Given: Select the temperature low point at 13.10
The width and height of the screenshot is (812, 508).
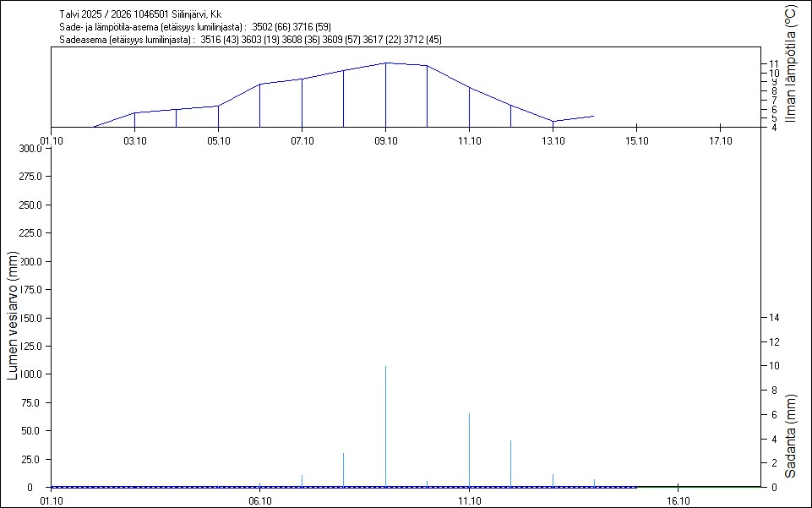Looking at the screenshot, I should tap(553, 121).
